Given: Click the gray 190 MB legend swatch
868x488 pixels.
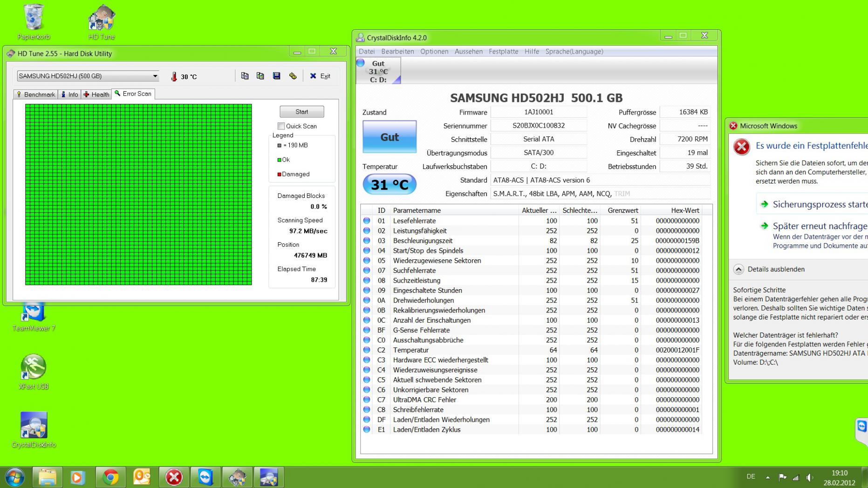Looking at the screenshot, I should pos(280,146).
